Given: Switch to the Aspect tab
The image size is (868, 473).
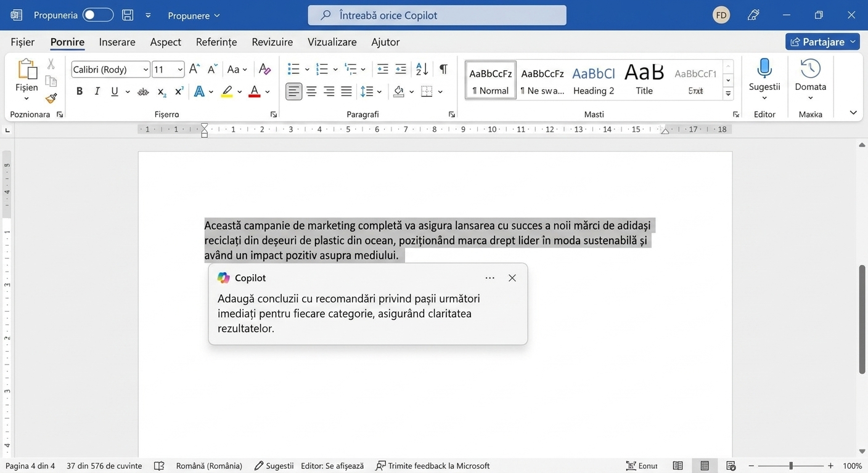Looking at the screenshot, I should click(x=165, y=42).
